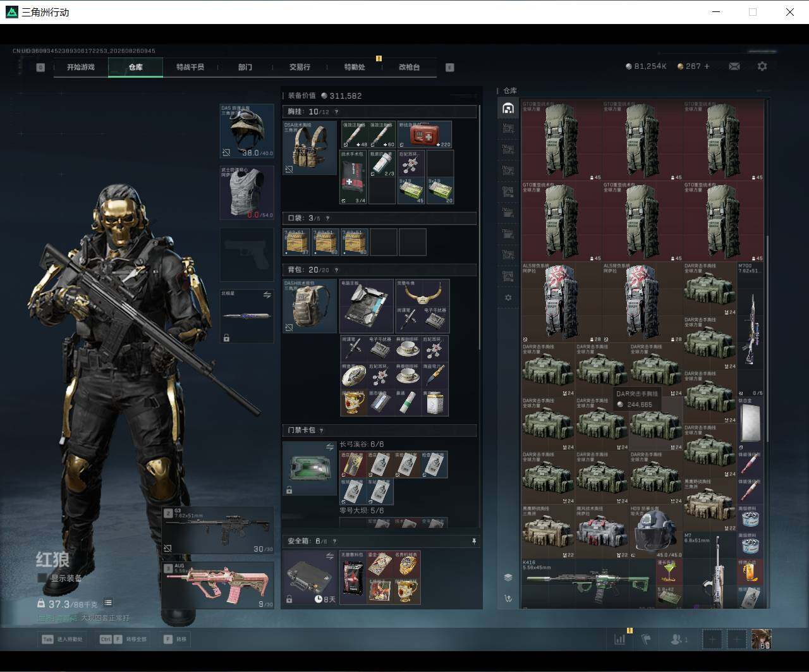809x672 pixels.
Task: Click the warehouse grid vertical scrollbar
Action: click(x=768, y=338)
